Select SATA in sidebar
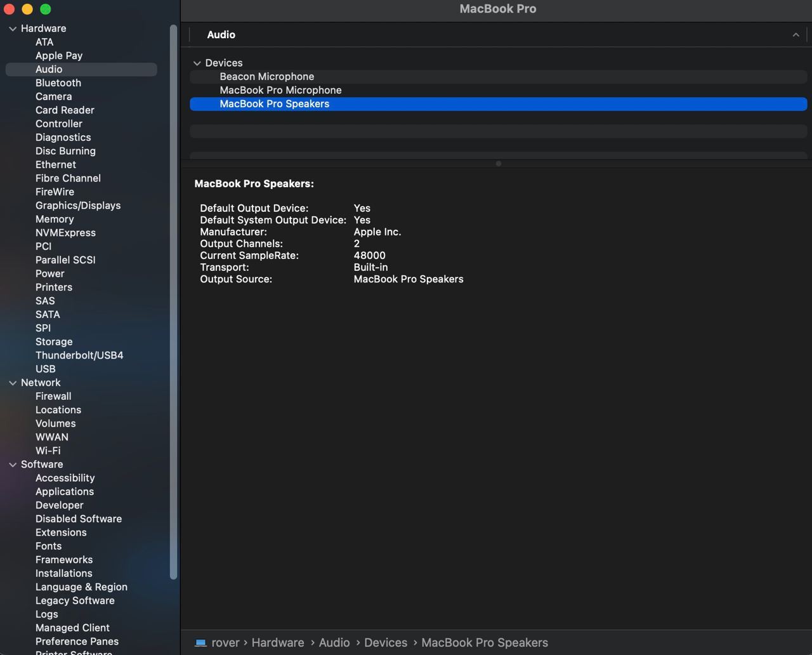Viewport: 812px width, 655px height. pyautogui.click(x=48, y=315)
